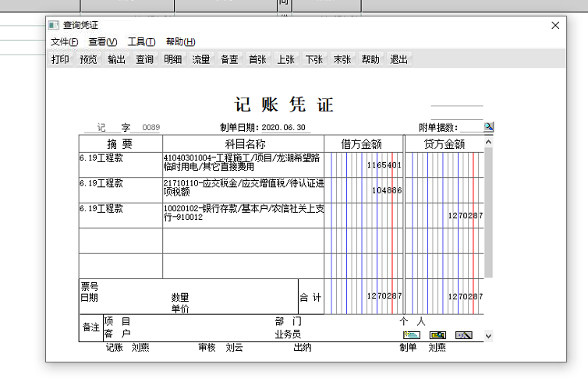Click the scroll up arrow of voucher table
The image size is (588, 389).
point(488,142)
